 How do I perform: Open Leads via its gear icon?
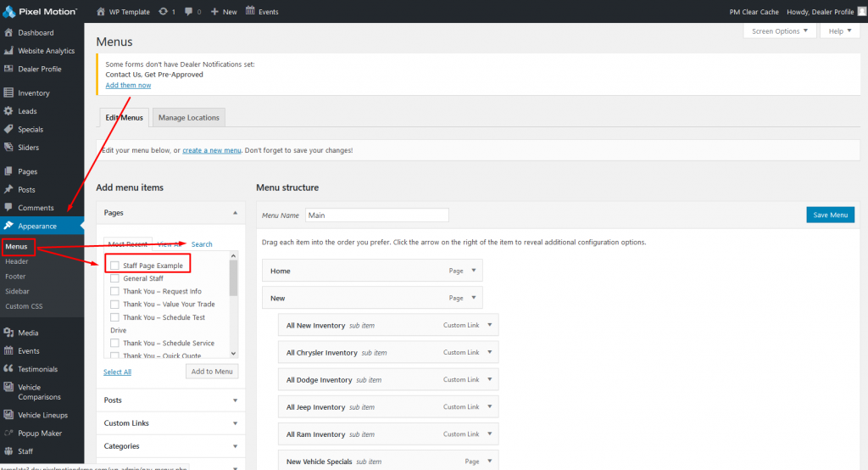pyautogui.click(x=8, y=111)
